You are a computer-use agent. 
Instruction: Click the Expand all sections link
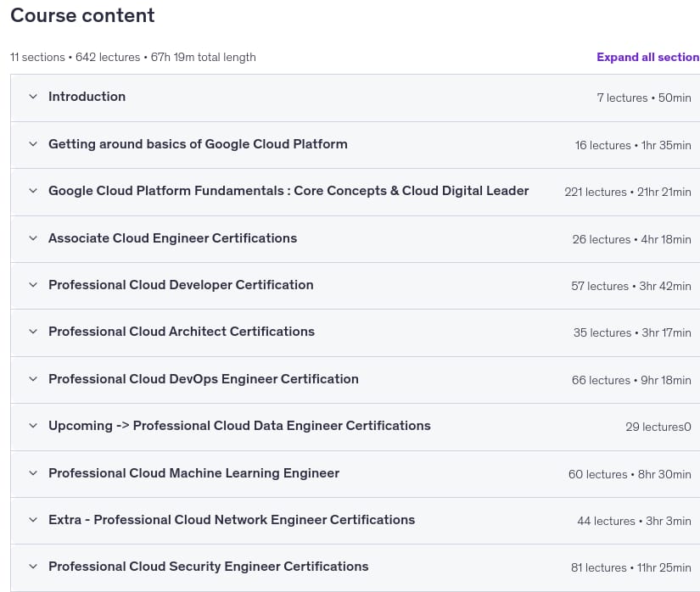click(648, 57)
